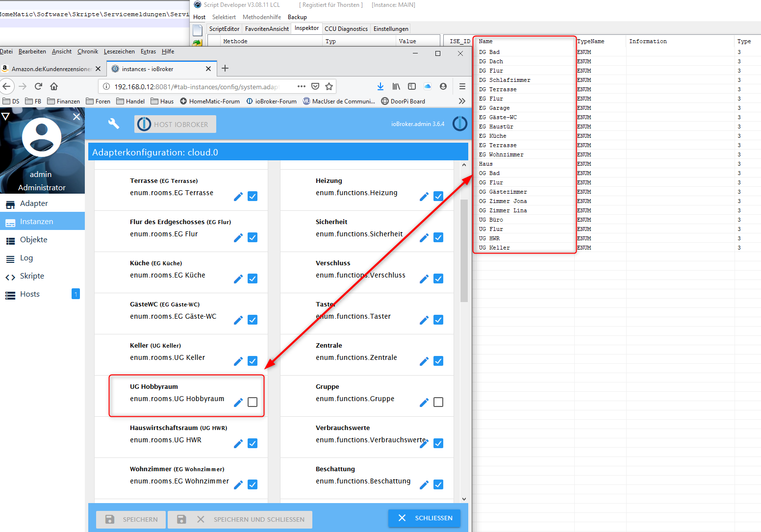Uncheck enum.rooms.EG Küche checkbox
The width and height of the screenshot is (761, 532).
[253, 279]
